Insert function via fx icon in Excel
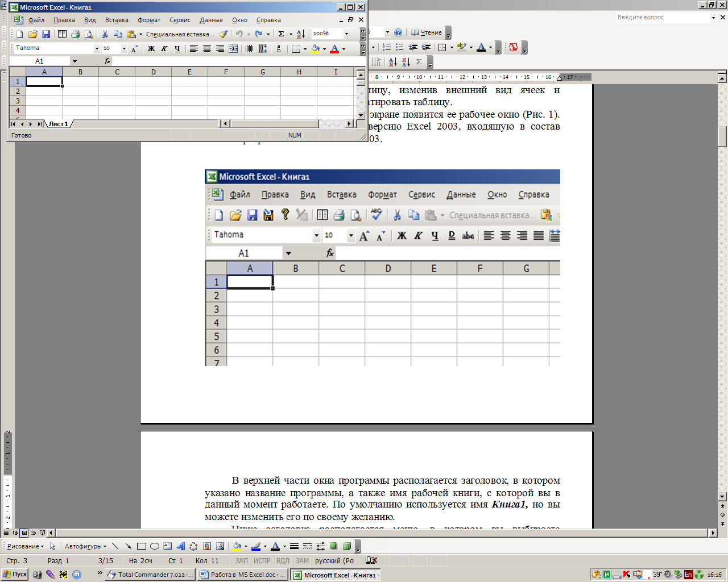Screen dimensions: 728x582 107,61
